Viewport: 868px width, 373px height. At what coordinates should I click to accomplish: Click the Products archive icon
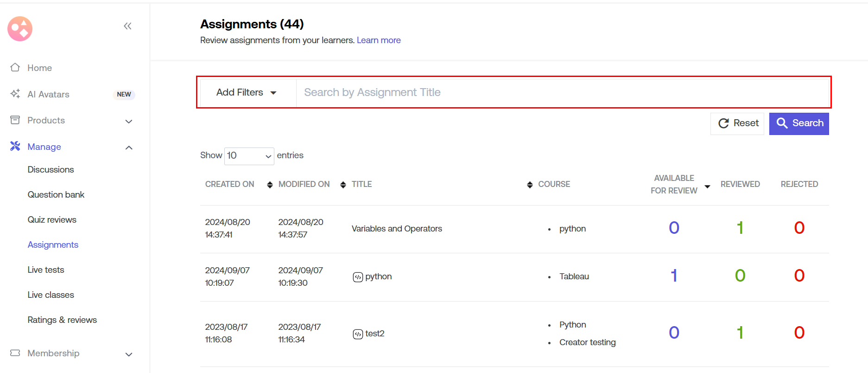15,120
